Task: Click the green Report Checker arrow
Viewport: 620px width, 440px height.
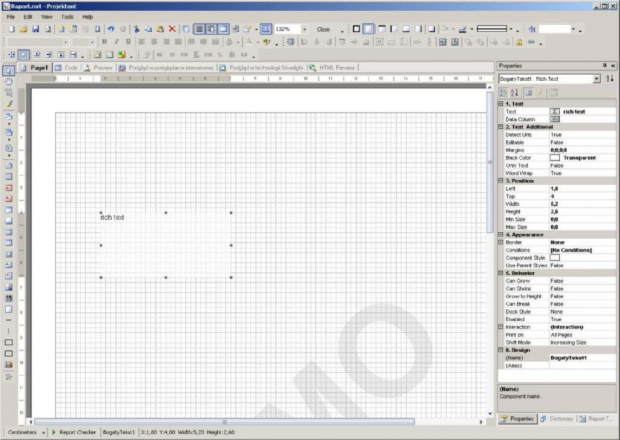Action: click(x=54, y=432)
